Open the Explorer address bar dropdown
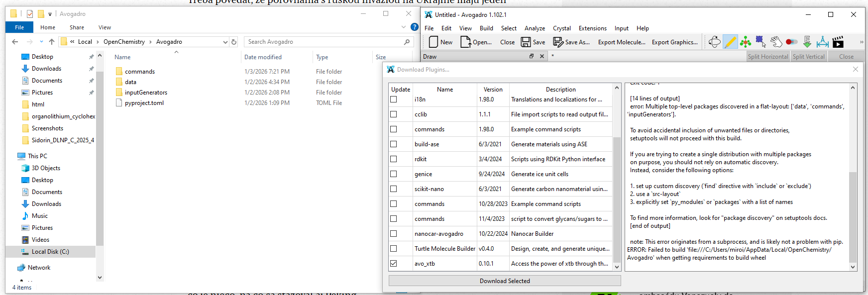Image resolution: width=868 pixels, height=295 pixels. [x=225, y=42]
